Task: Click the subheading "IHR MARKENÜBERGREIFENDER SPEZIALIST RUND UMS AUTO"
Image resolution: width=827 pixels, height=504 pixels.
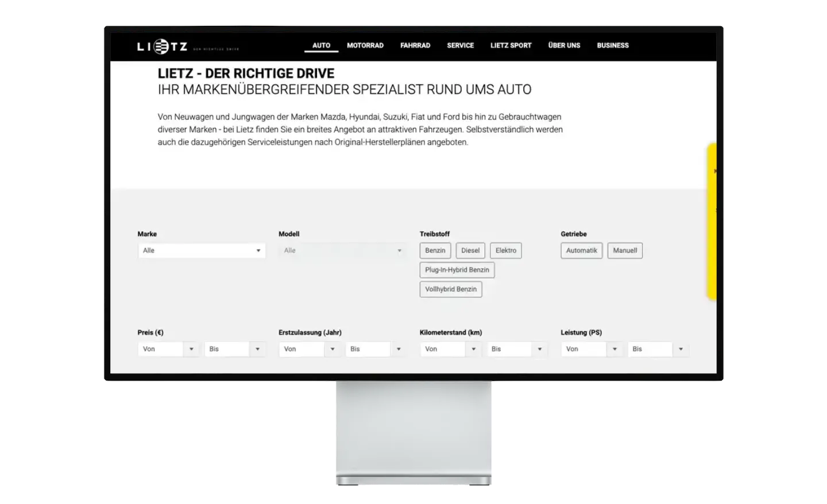Action: point(345,90)
